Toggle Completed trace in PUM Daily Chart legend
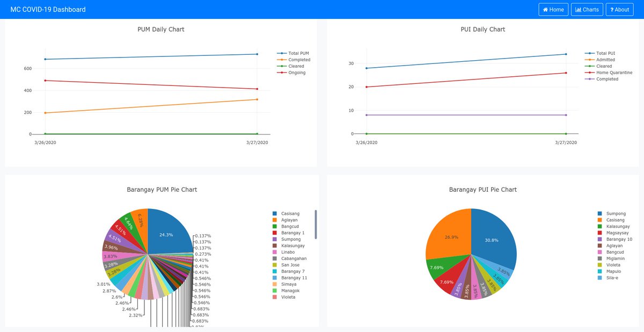The image size is (644, 332). pyautogui.click(x=294, y=60)
